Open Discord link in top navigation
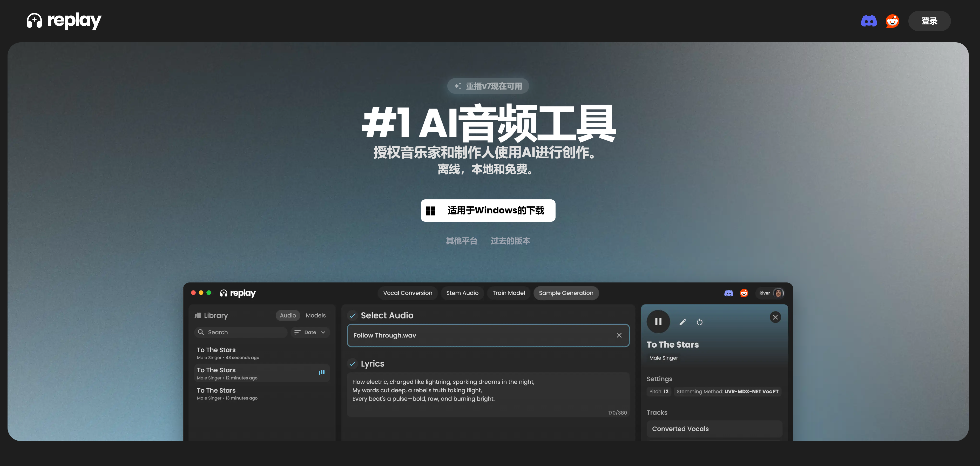The height and width of the screenshot is (466, 980). pyautogui.click(x=869, y=21)
